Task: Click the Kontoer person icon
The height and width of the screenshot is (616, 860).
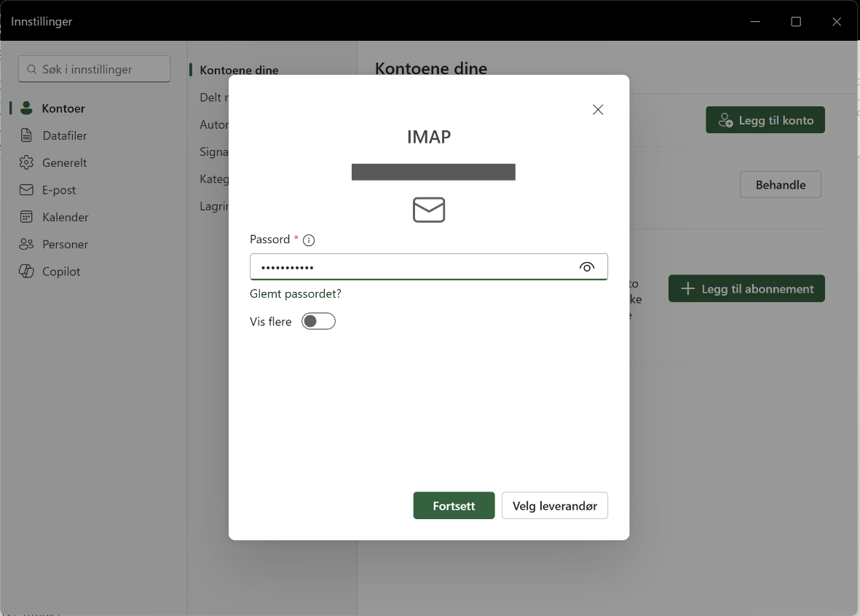Action: click(x=26, y=108)
